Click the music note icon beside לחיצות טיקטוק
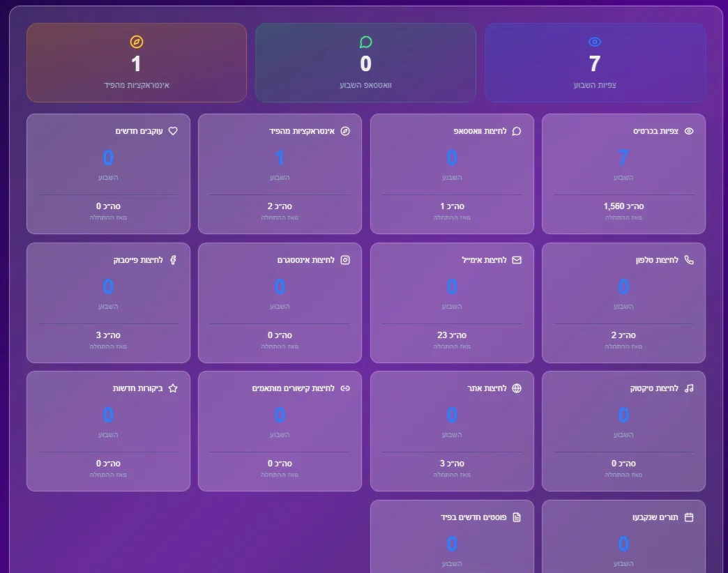The width and height of the screenshot is (728, 573). pos(689,388)
